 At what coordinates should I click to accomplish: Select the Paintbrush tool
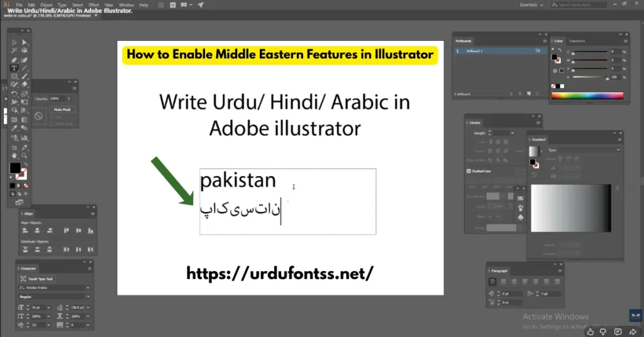[25, 76]
